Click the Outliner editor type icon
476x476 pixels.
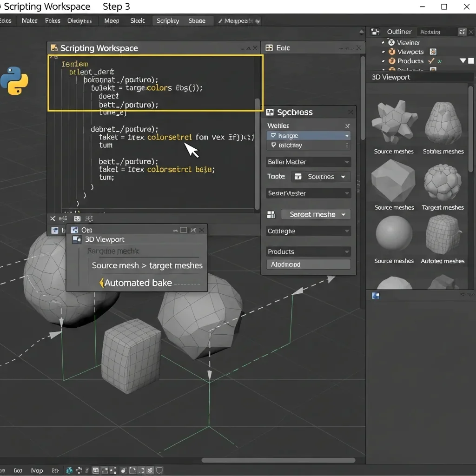(376, 32)
